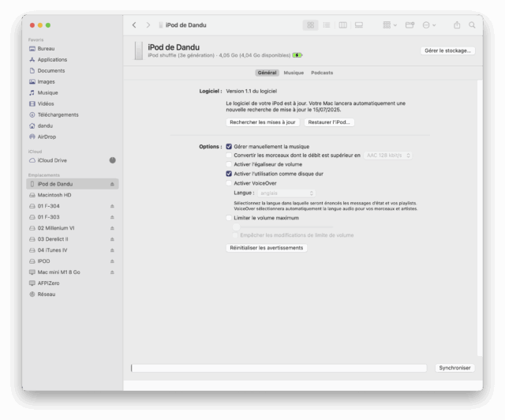Eject the 01 F-303 volume
Screen dimensions: 505x420
112,217
